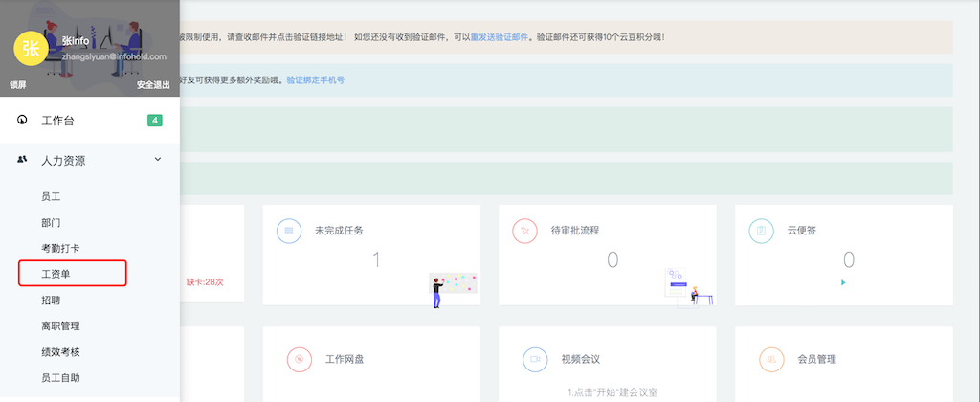Click the 张info user name

[x=75, y=41]
